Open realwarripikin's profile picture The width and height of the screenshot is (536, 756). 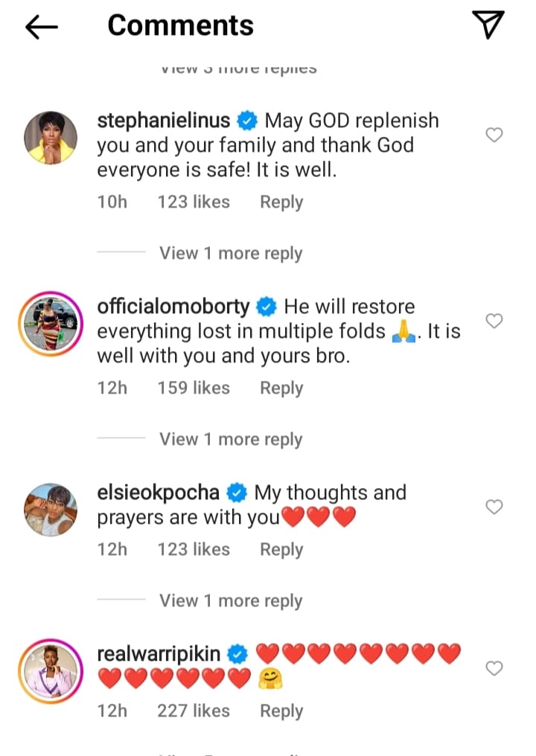coord(51,670)
